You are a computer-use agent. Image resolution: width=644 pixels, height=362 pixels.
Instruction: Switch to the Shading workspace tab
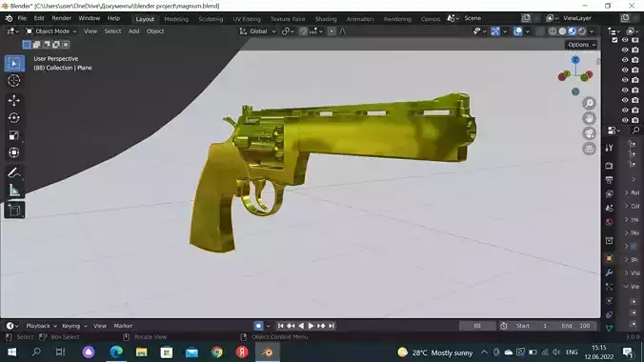pos(326,19)
